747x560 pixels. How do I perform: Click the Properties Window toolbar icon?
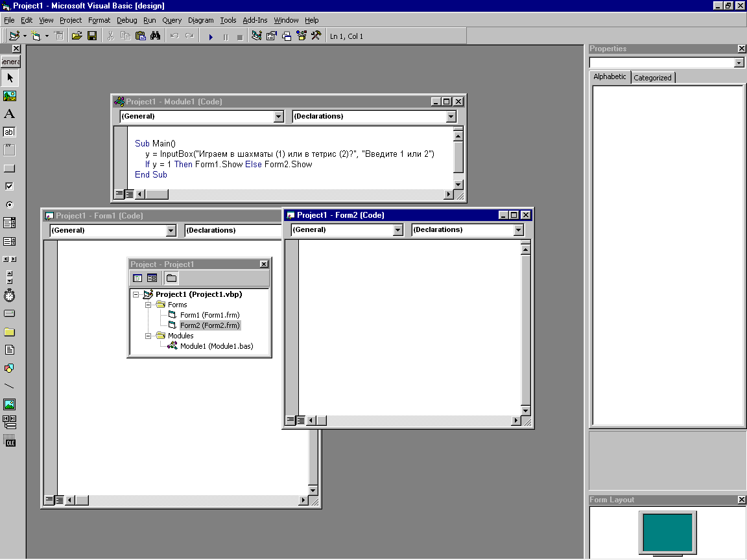pos(272,36)
